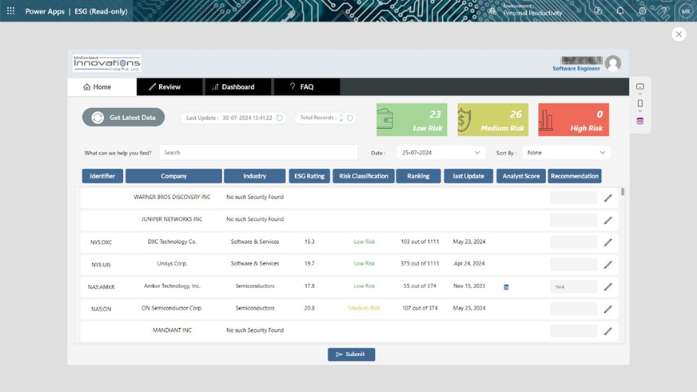Select the red High Risk card
Viewport: 697px width, 392px height.
coord(573,120)
